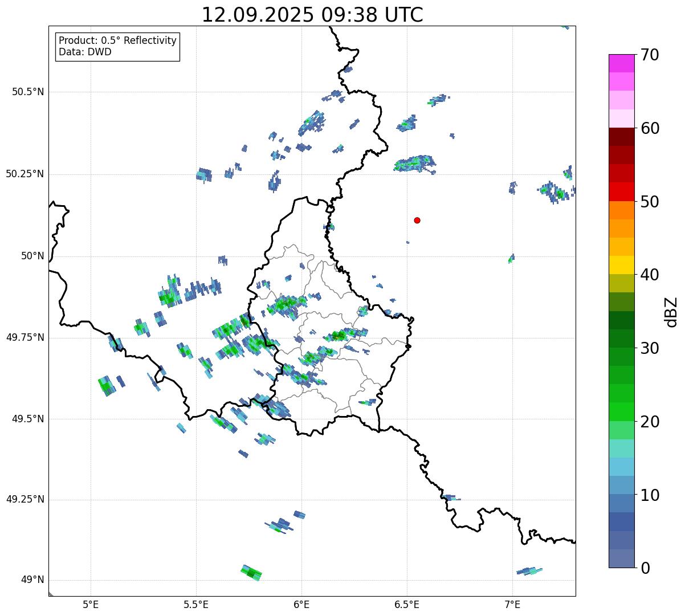
Task: Click the '7°E' longitude label
Action: (x=512, y=604)
